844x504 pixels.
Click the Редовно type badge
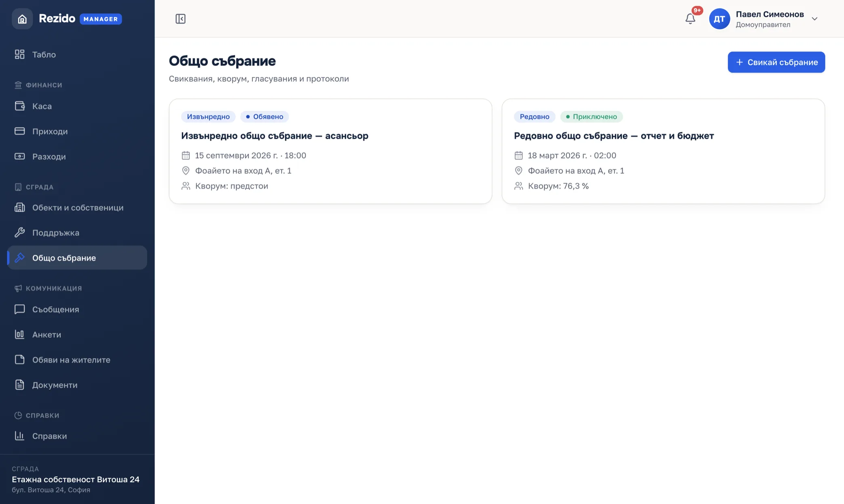[534, 116]
